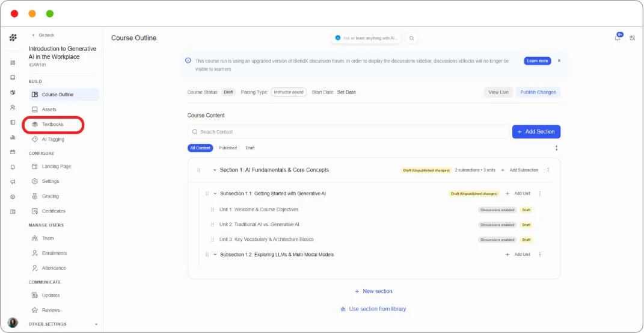Open Textbooks in the sidebar
Screen dimensions: 644x333
(53, 124)
